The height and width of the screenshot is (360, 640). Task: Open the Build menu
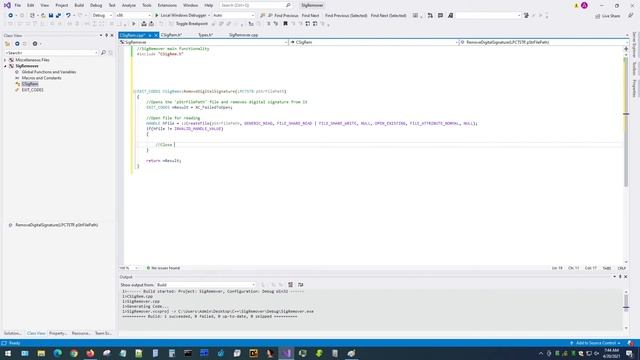[79, 5]
